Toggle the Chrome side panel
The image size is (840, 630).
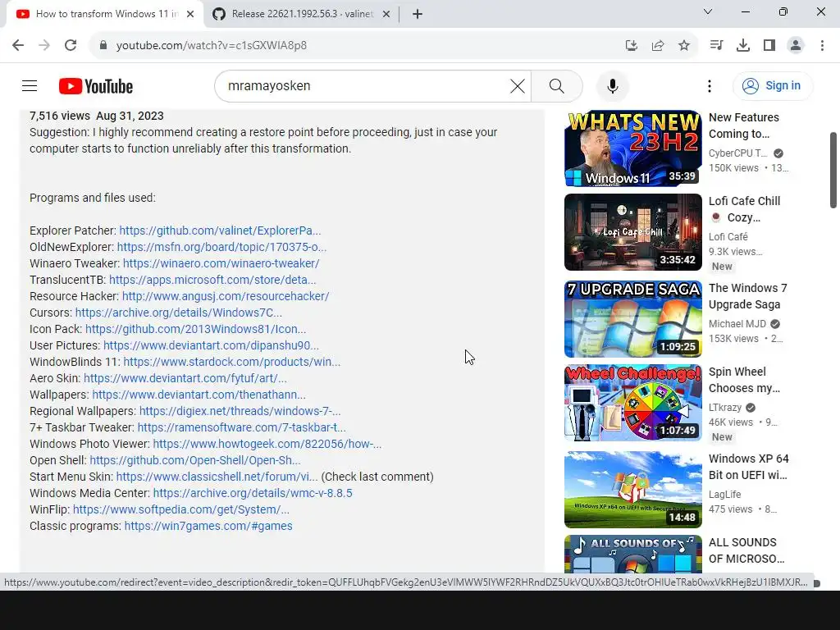point(769,46)
